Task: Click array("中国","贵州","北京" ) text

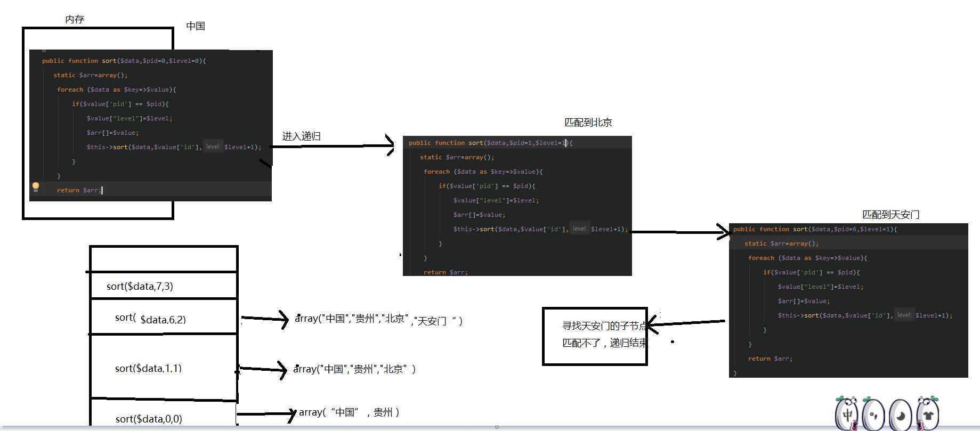Action: click(354, 369)
